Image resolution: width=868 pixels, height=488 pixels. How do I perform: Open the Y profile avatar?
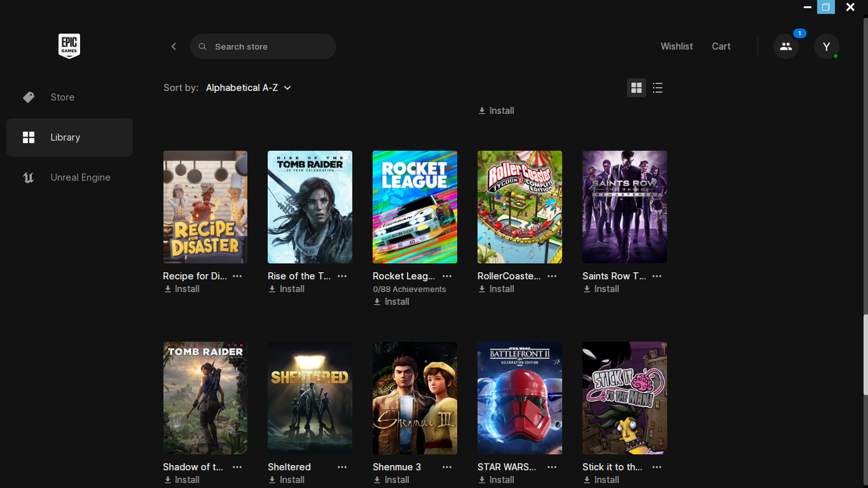tap(827, 46)
